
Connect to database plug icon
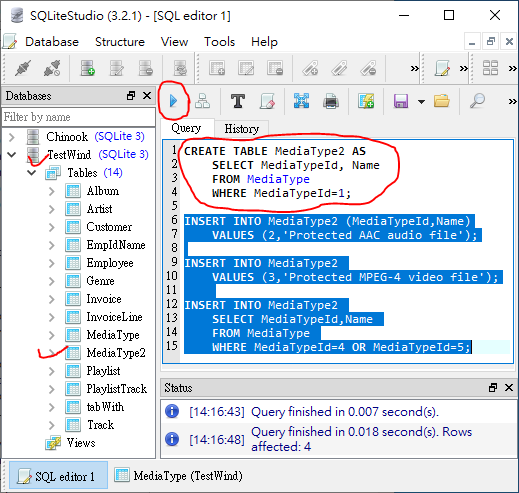point(23,68)
